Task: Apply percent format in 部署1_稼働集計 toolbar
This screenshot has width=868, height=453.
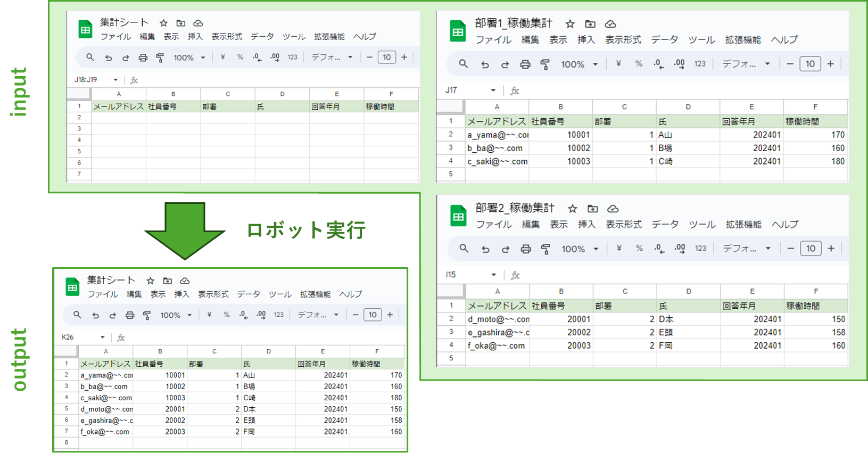Action: tap(639, 64)
